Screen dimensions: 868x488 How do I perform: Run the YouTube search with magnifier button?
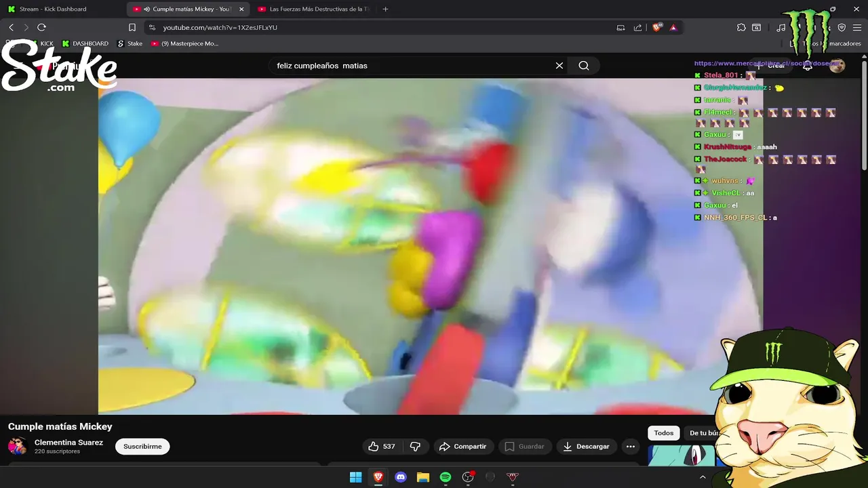[x=584, y=66]
